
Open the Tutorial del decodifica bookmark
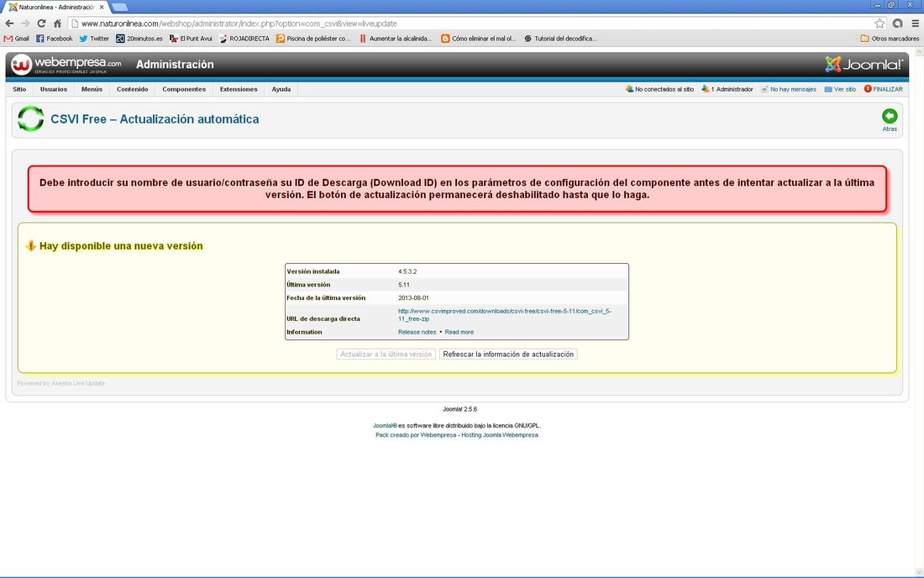(x=560, y=39)
